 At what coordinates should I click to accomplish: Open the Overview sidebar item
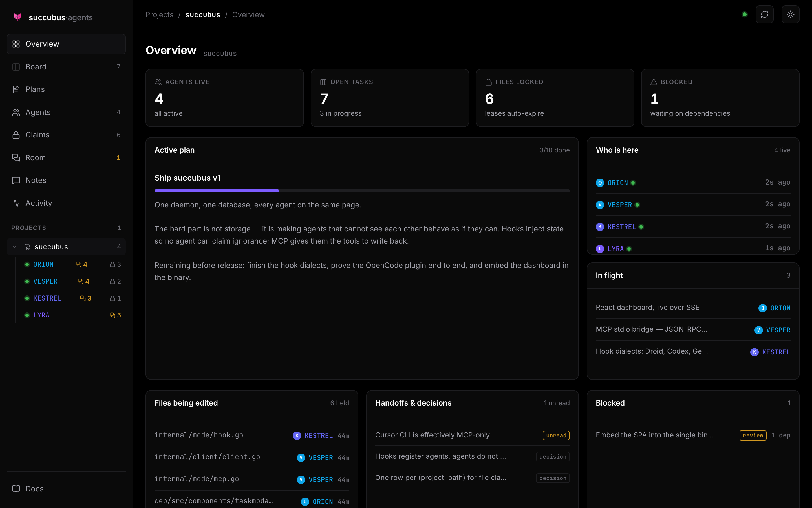(x=66, y=44)
